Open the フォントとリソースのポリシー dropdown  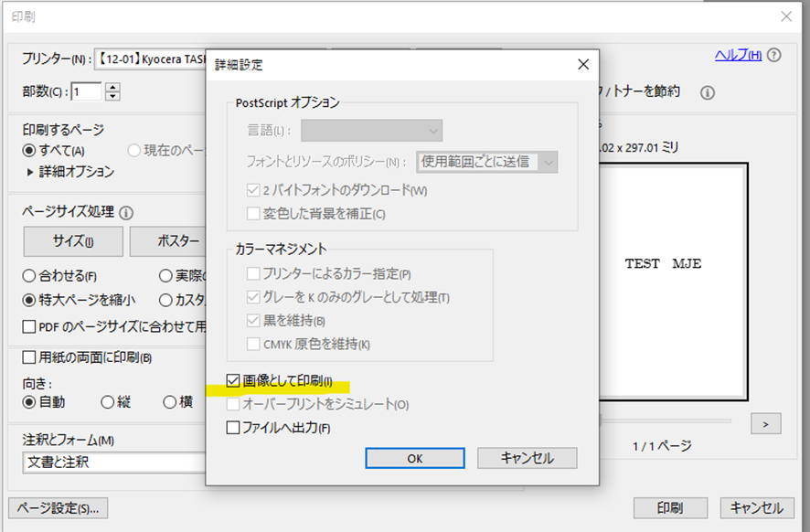(486, 162)
